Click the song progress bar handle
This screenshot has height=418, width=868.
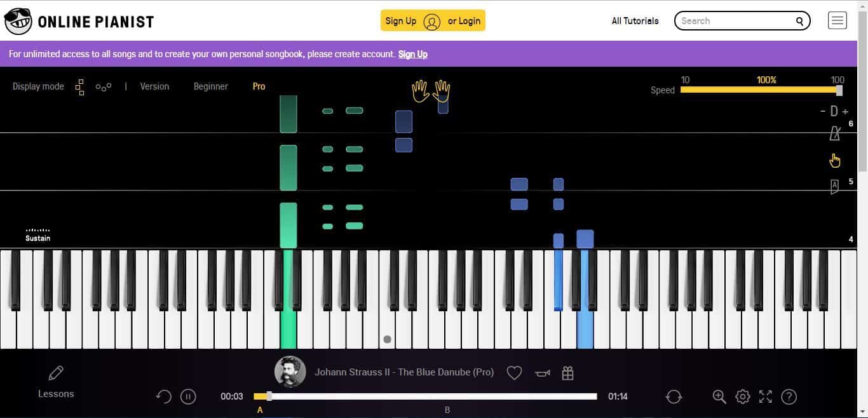pos(269,396)
